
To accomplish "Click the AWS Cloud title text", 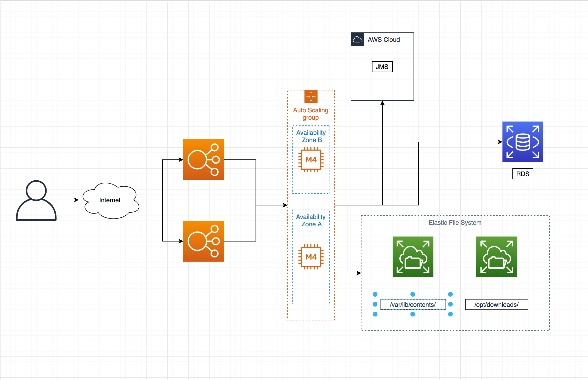I will click(x=384, y=40).
